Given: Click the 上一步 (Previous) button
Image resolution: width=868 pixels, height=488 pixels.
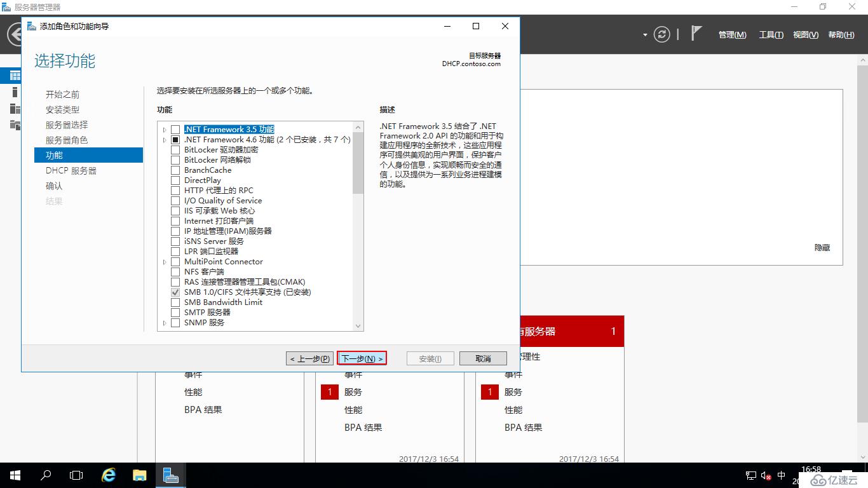Looking at the screenshot, I should pyautogui.click(x=309, y=358).
